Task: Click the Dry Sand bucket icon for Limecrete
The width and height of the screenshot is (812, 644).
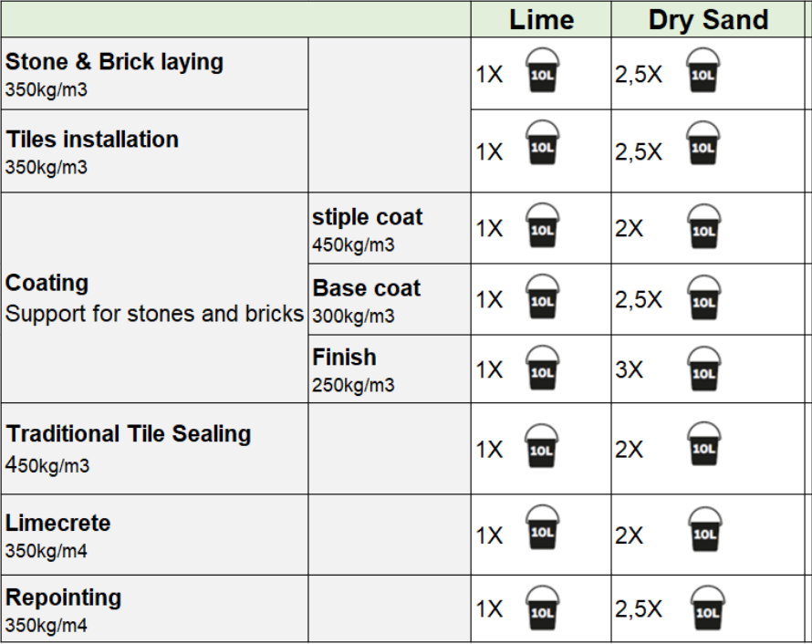Action: 705,529
